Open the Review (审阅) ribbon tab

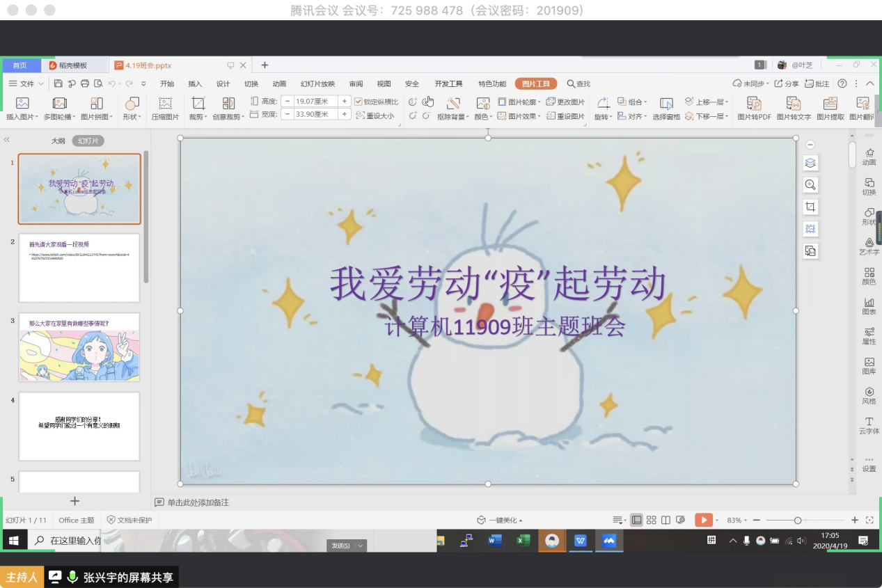click(x=356, y=84)
